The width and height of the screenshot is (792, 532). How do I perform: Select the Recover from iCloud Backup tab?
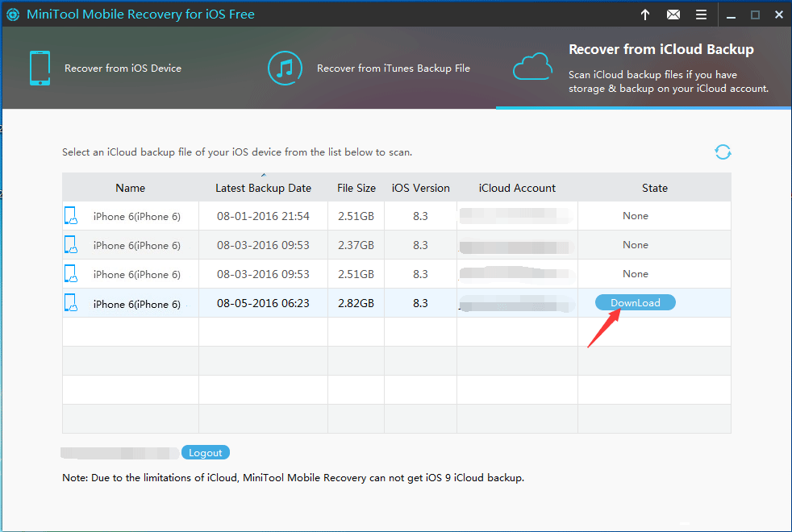pyautogui.click(x=643, y=68)
